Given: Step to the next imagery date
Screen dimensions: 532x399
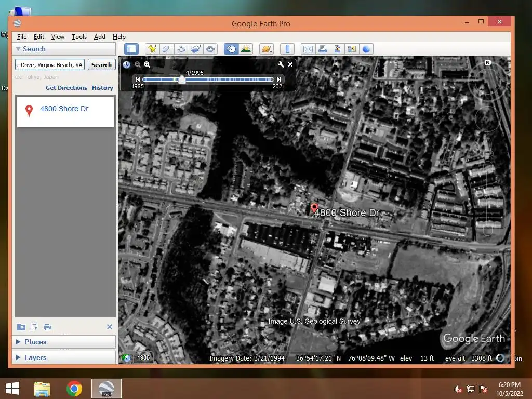Looking at the screenshot, I should coord(278,79).
